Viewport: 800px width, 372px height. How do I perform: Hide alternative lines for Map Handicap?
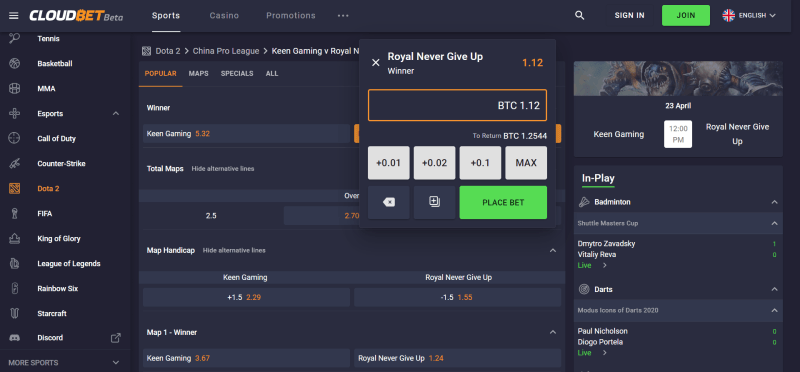click(234, 251)
